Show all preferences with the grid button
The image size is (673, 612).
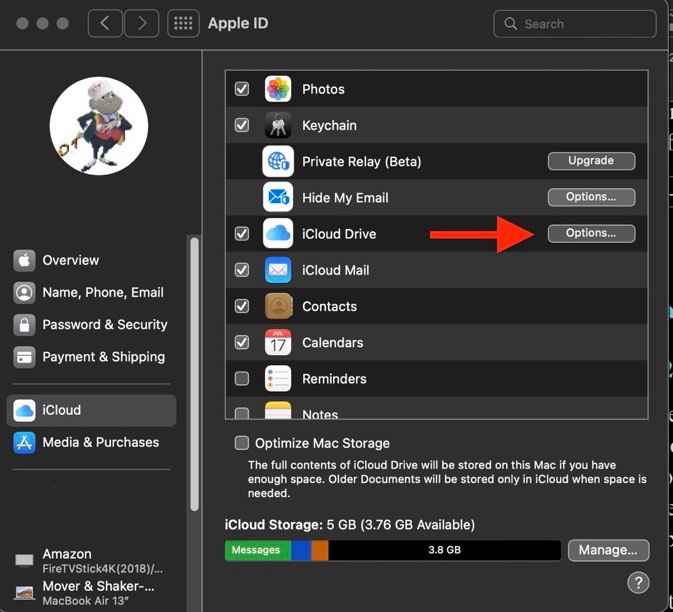coord(183,23)
